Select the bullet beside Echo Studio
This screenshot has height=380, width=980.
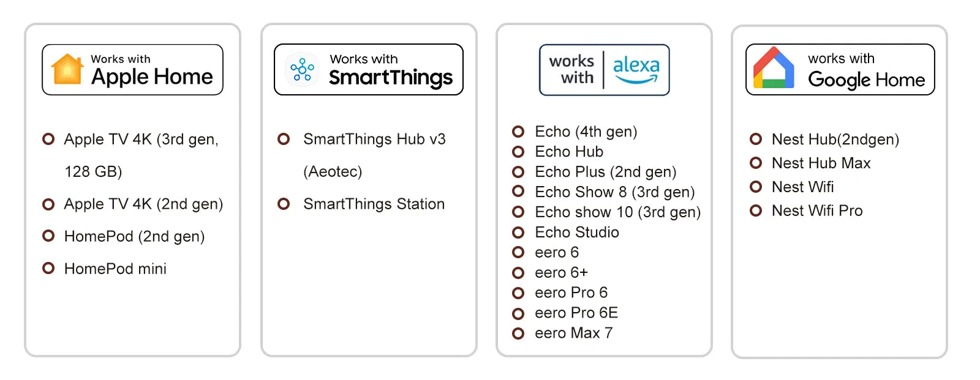pos(518,233)
